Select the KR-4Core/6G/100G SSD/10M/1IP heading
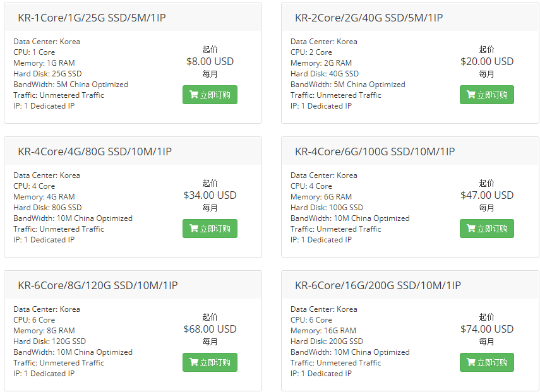 pos(375,151)
